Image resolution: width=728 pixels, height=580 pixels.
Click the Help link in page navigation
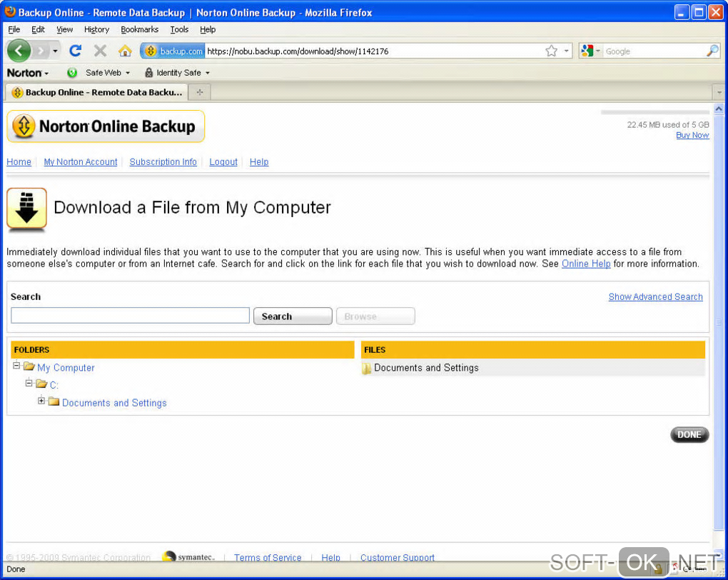(259, 161)
